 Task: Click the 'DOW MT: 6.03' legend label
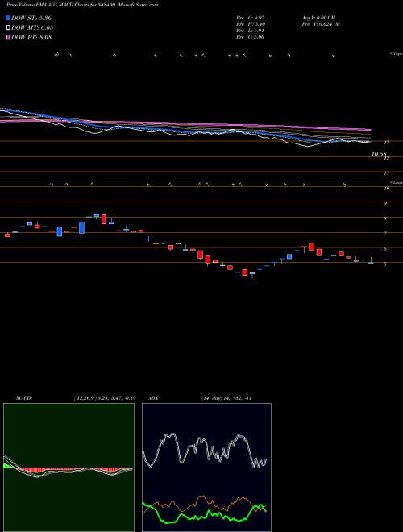click(x=32, y=27)
